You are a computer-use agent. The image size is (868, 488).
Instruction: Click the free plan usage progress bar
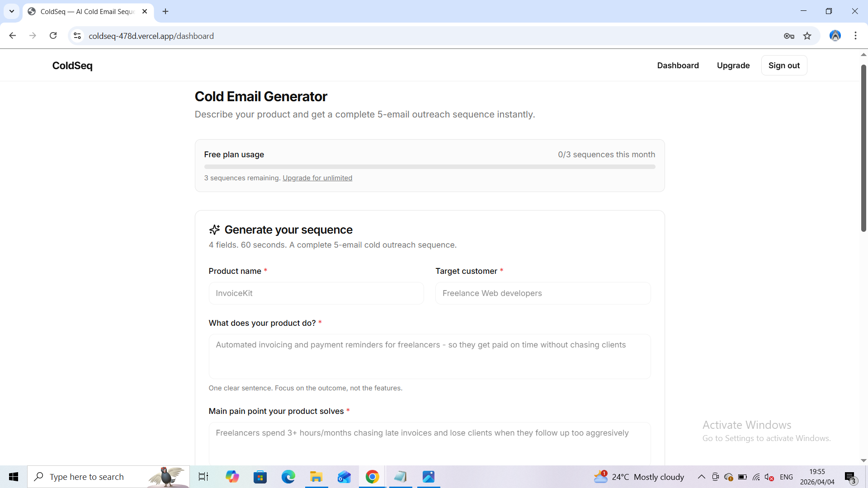coord(429,167)
